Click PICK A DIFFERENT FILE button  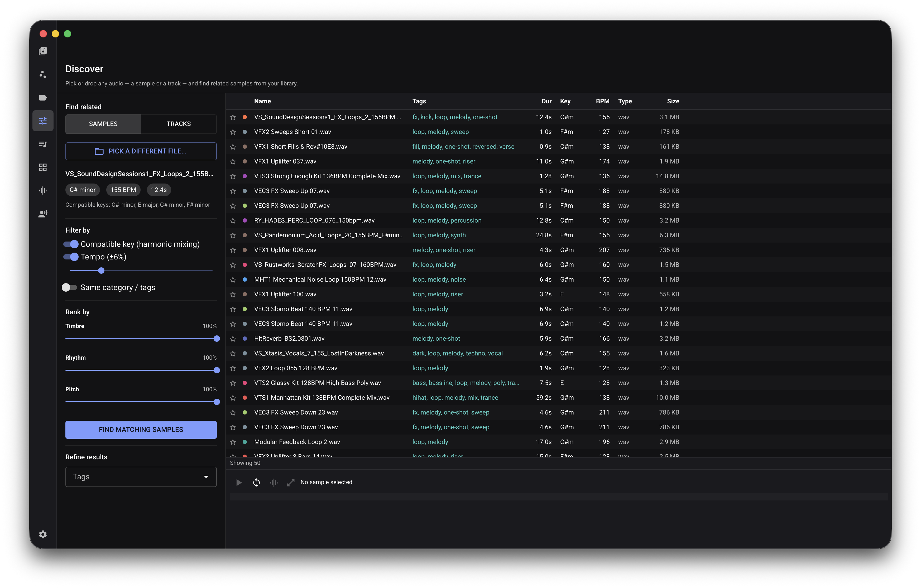tap(141, 151)
